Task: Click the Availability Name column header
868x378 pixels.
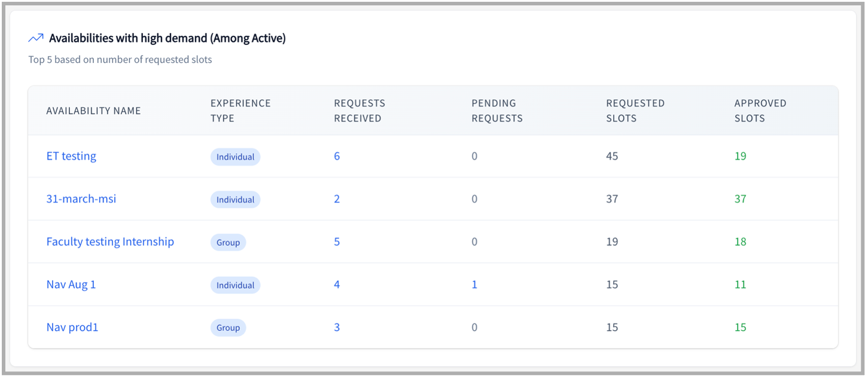Action: coord(94,111)
